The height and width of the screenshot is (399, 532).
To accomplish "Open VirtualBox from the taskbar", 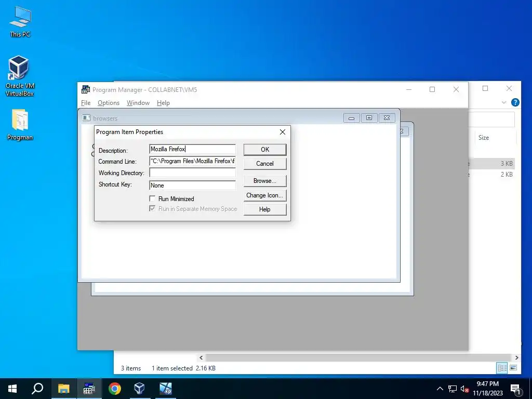I will tap(139, 389).
